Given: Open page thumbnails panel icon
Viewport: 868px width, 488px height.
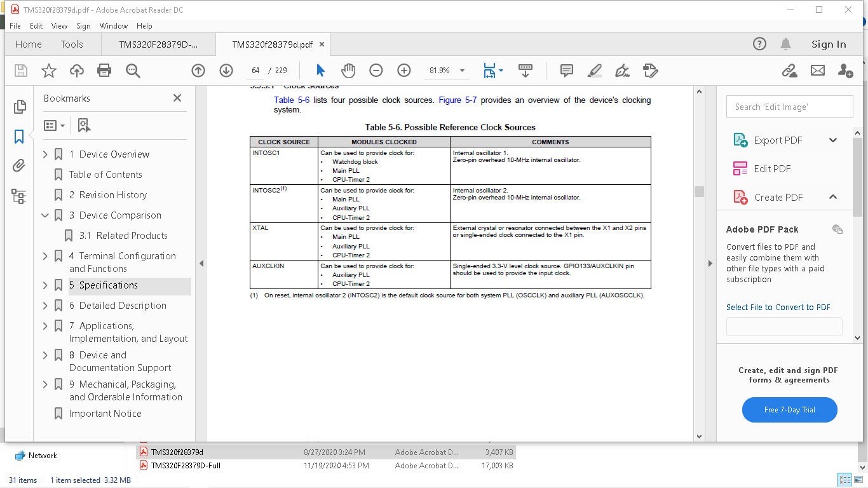Looking at the screenshot, I should (x=19, y=107).
